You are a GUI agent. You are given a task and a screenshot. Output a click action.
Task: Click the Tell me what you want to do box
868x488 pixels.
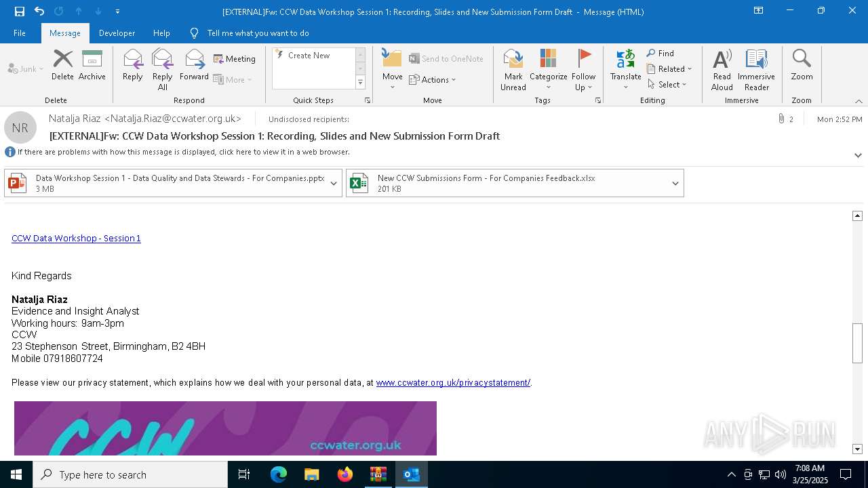[x=258, y=33]
